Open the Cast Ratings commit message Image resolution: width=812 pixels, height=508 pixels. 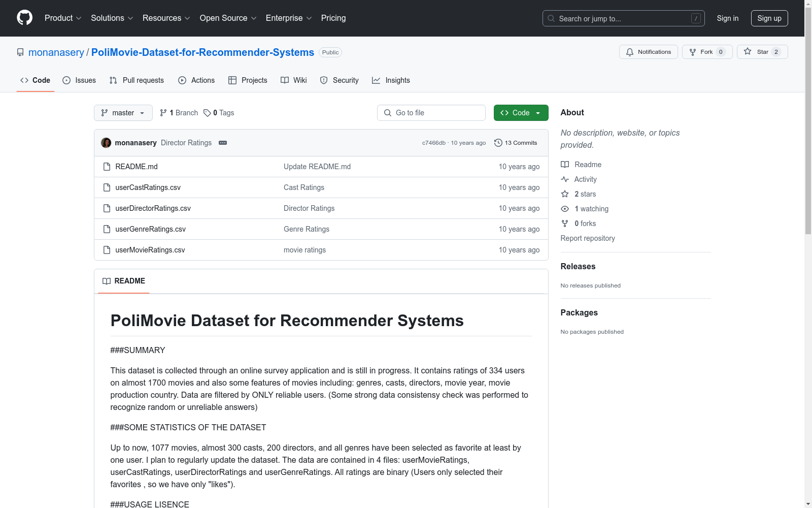point(304,187)
